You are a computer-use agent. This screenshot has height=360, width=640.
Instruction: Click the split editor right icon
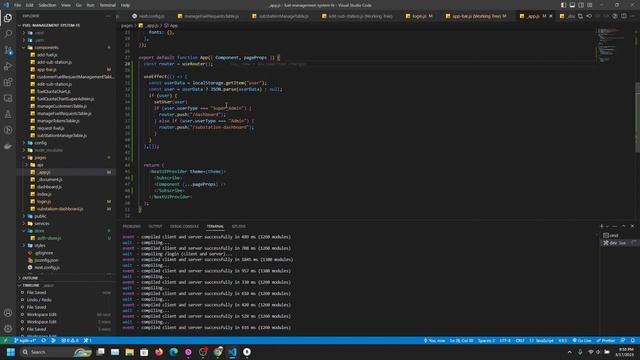(x=624, y=16)
